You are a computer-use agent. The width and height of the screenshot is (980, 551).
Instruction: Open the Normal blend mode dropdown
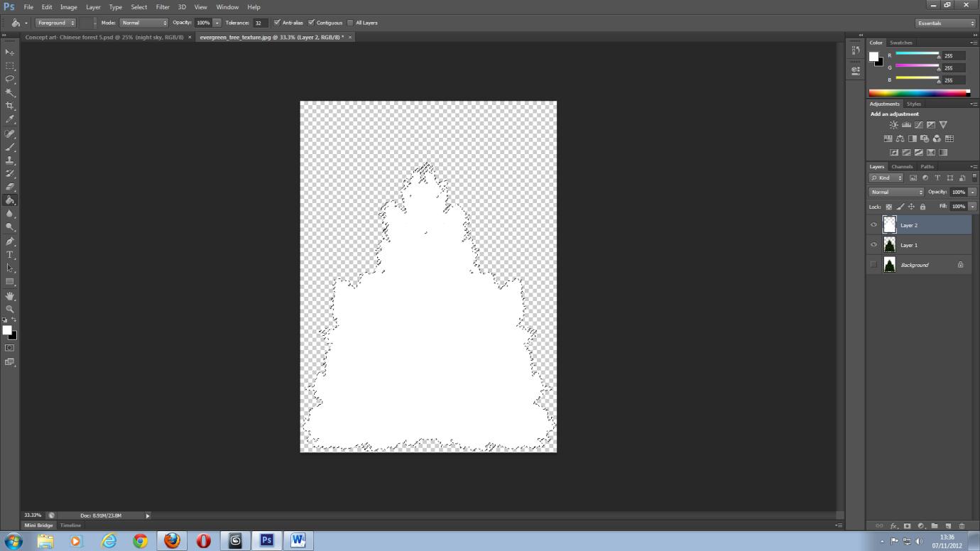[x=896, y=192]
